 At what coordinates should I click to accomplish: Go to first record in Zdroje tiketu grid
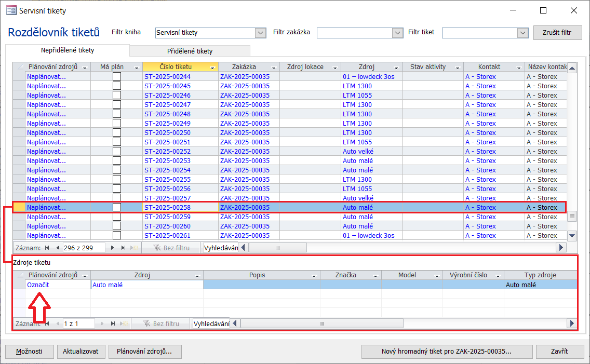48,323
